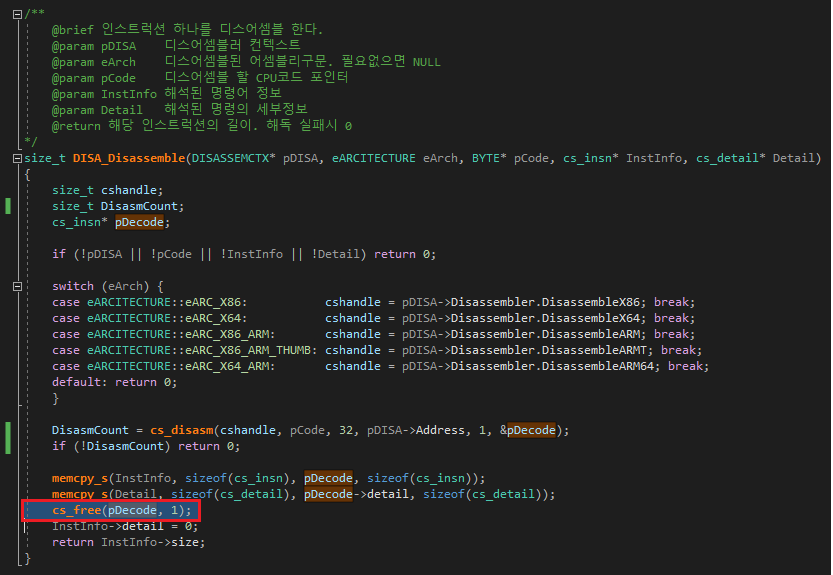The width and height of the screenshot is (833, 575).
Task: Collapse the switch (eArch) block fold marker
Action: tap(17, 286)
